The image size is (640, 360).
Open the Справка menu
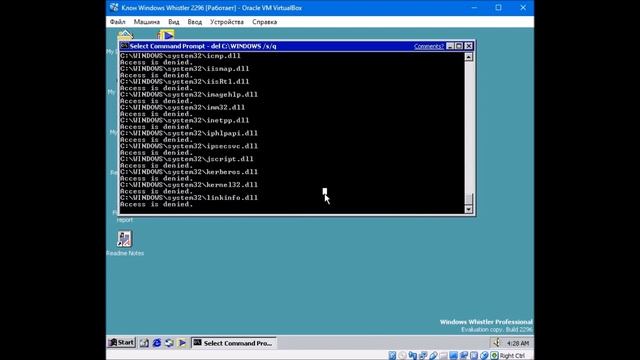(x=264, y=22)
